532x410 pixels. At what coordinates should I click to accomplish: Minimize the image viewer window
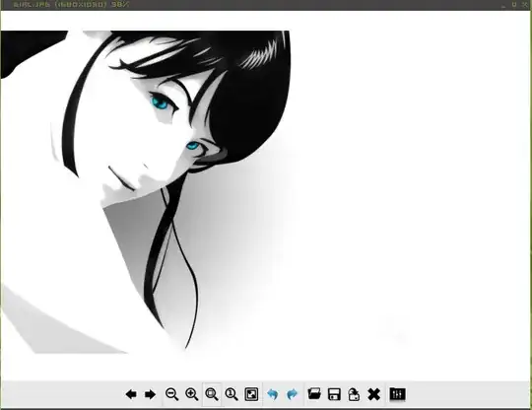(x=504, y=4)
